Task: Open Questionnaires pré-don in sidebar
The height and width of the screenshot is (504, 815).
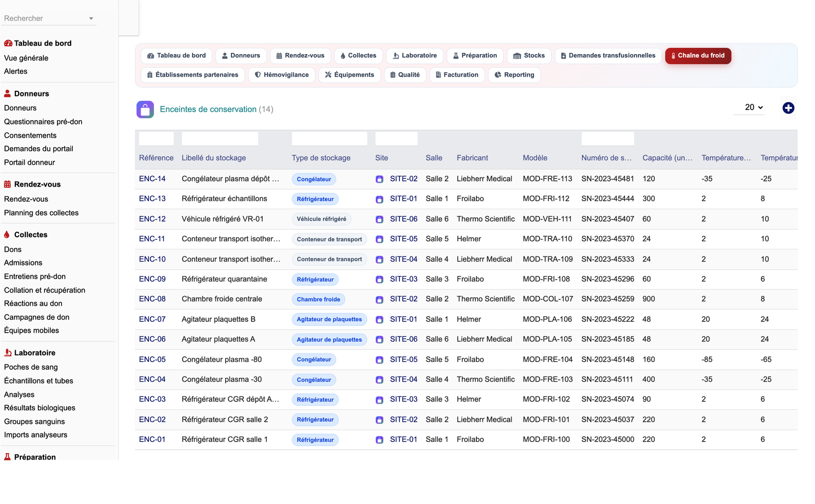Action: [43, 121]
